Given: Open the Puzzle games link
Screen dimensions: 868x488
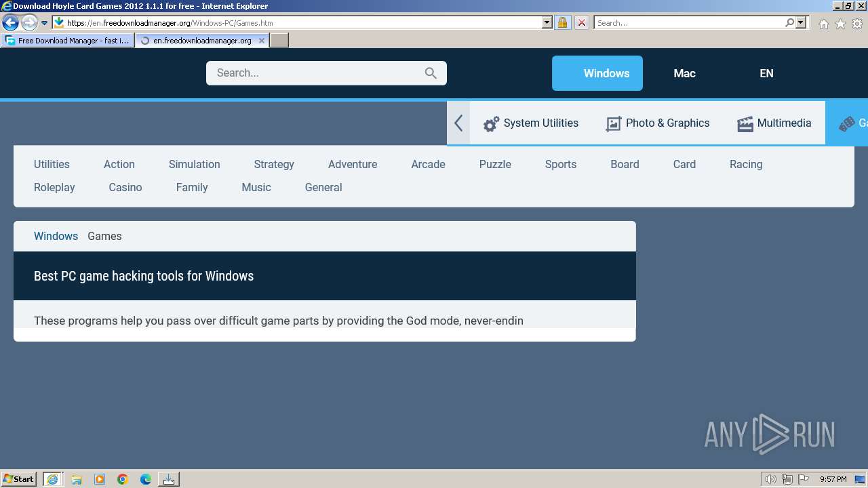Looking at the screenshot, I should coord(495,164).
